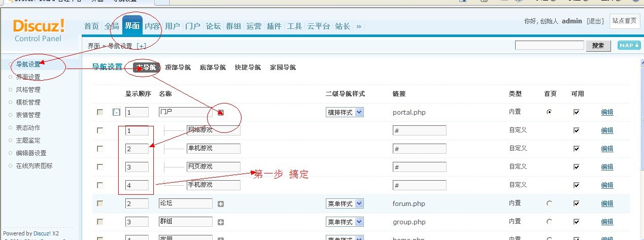Click the Discuz! link in footer

coord(42,233)
